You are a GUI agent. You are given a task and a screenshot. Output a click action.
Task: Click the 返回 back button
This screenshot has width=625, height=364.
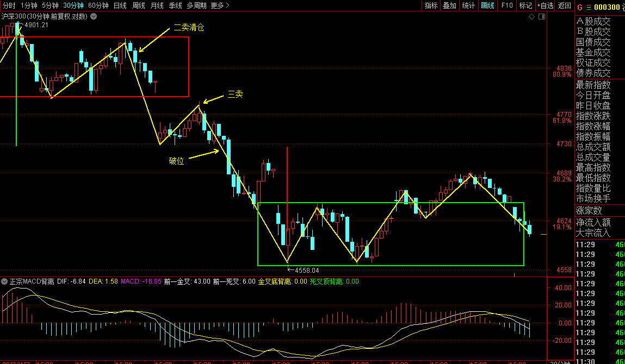tap(565, 5)
